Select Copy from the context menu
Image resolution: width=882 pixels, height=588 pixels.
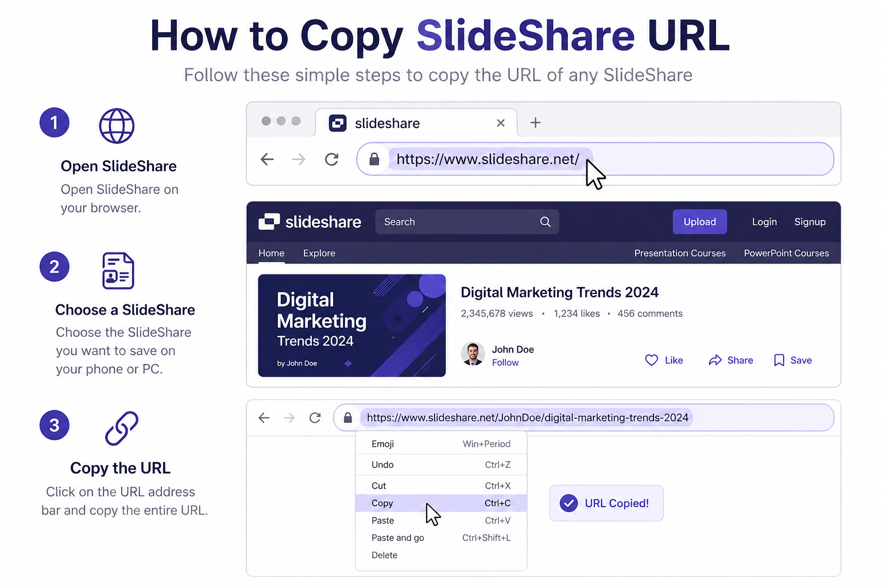tap(402, 503)
